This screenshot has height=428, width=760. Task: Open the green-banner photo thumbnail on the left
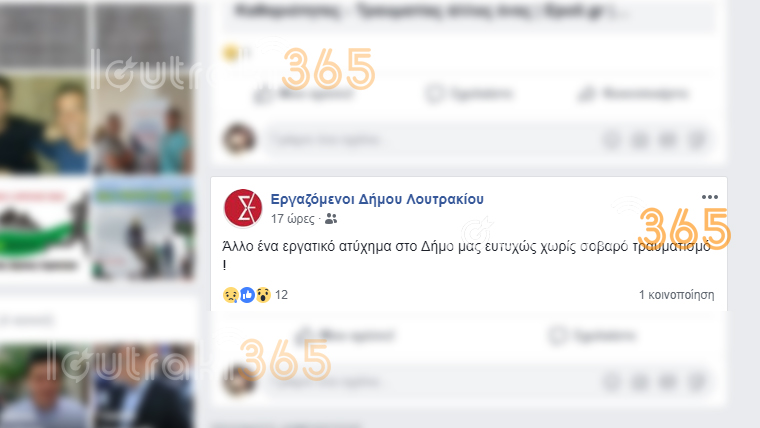pos(44,230)
